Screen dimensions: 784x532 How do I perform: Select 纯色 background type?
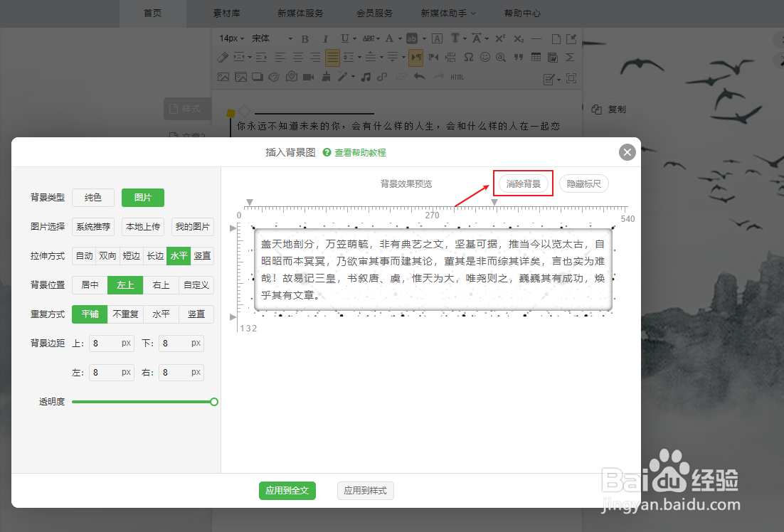93,198
